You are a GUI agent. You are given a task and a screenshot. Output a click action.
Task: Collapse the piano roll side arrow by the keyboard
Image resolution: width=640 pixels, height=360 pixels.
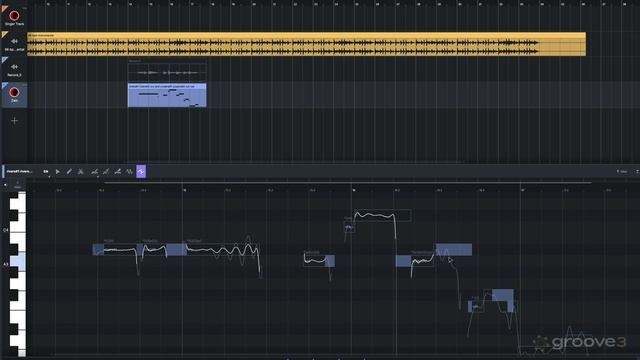click(x=5, y=185)
